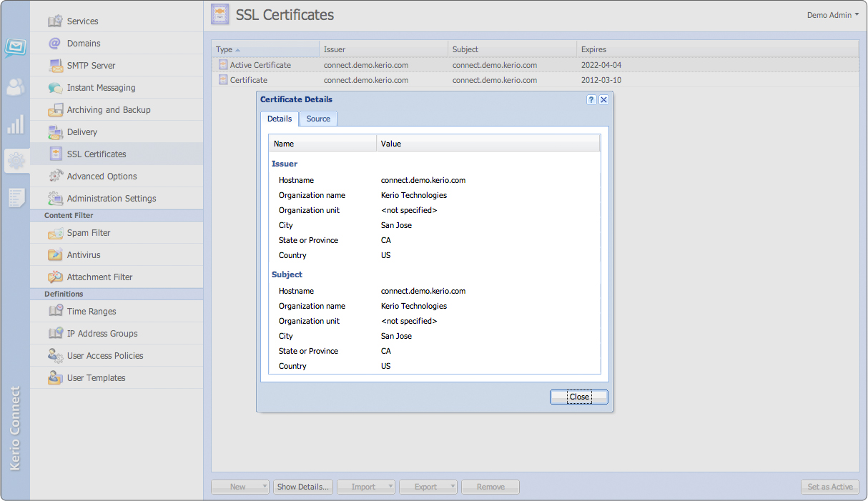Screen dimensions: 868x501
Task: Open the mail section icon in left rail
Action: [x=16, y=48]
